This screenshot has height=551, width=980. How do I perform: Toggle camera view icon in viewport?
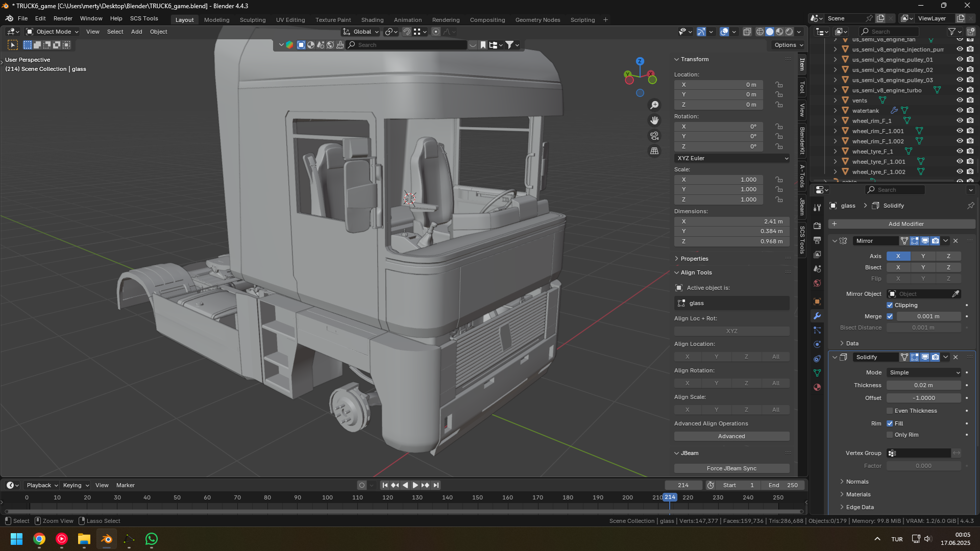(654, 136)
